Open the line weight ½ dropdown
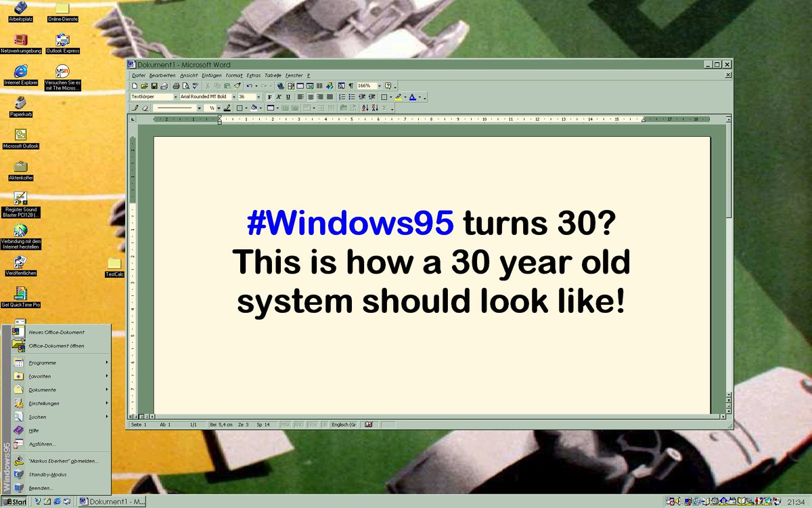 click(219, 108)
